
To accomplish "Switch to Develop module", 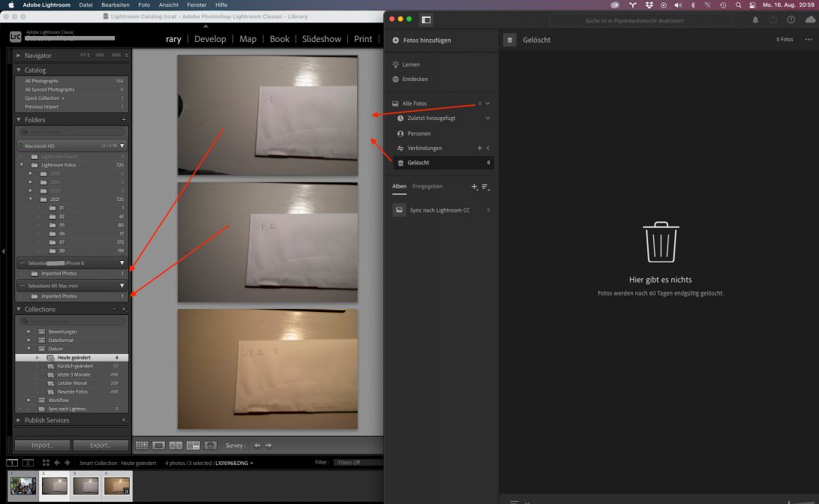I will pyautogui.click(x=210, y=39).
